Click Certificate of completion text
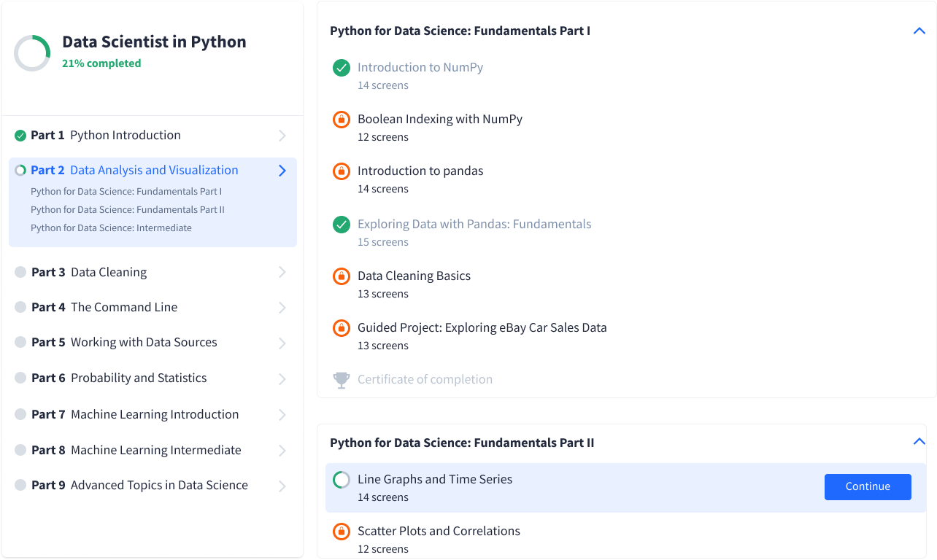 pyautogui.click(x=425, y=380)
